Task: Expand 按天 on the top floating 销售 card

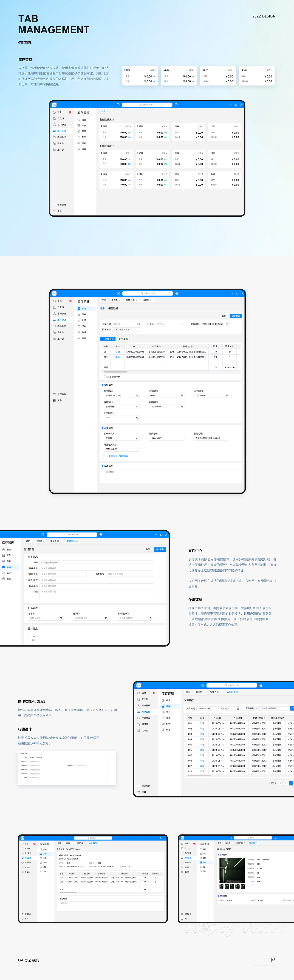Action: click(x=153, y=70)
